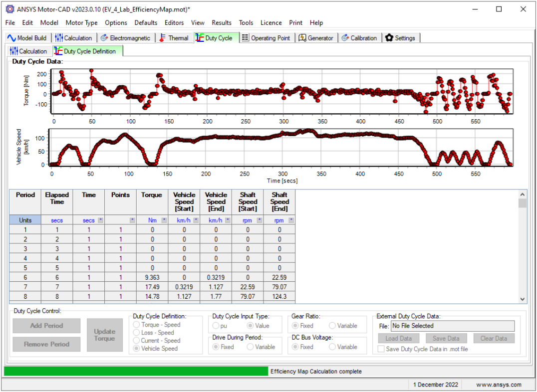Image resolution: width=537 pixels, height=392 pixels.
Task: Click the Clear Data button
Action: (494, 338)
